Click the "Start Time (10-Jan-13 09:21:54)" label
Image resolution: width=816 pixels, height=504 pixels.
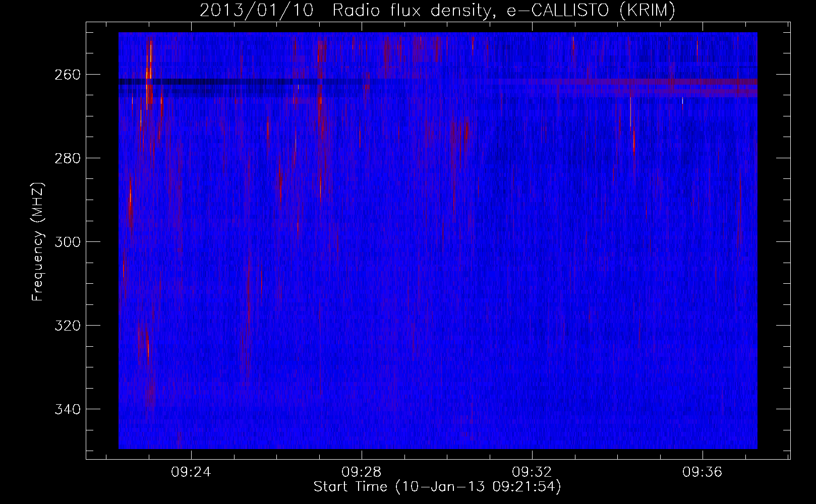coord(437,487)
